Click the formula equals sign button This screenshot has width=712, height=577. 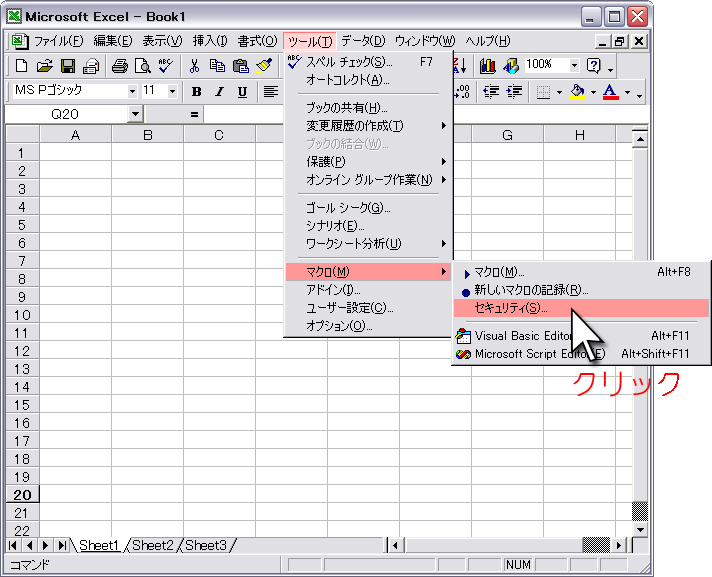click(194, 114)
